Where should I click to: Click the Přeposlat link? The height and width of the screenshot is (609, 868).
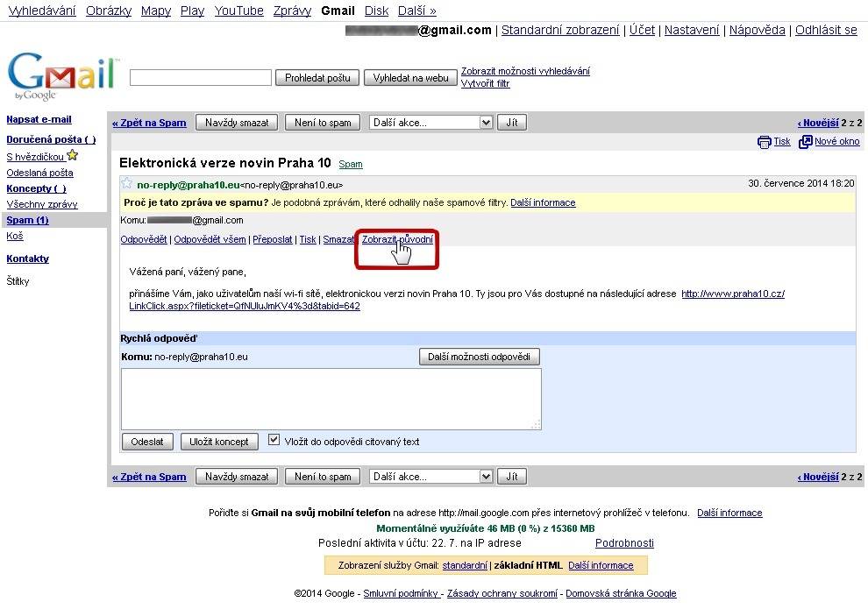click(273, 239)
